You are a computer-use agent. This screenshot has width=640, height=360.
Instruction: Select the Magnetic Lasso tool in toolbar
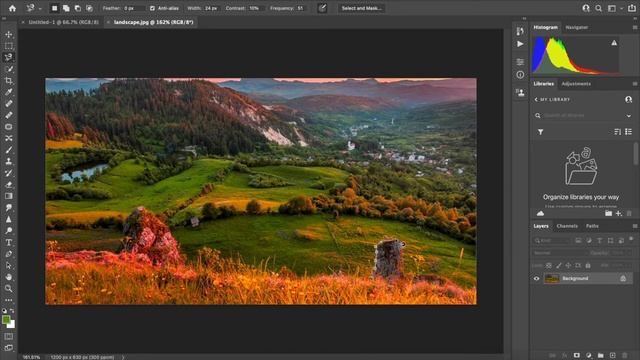click(x=9, y=58)
